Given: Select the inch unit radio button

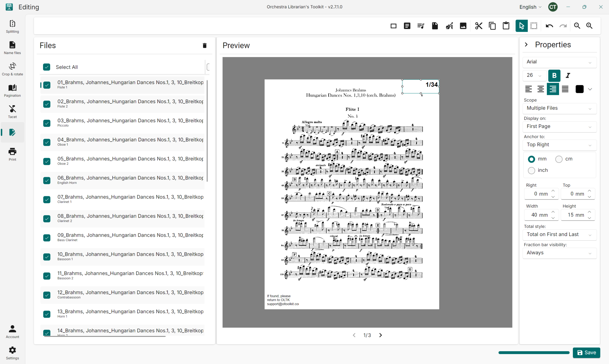Looking at the screenshot, I should (x=531, y=171).
